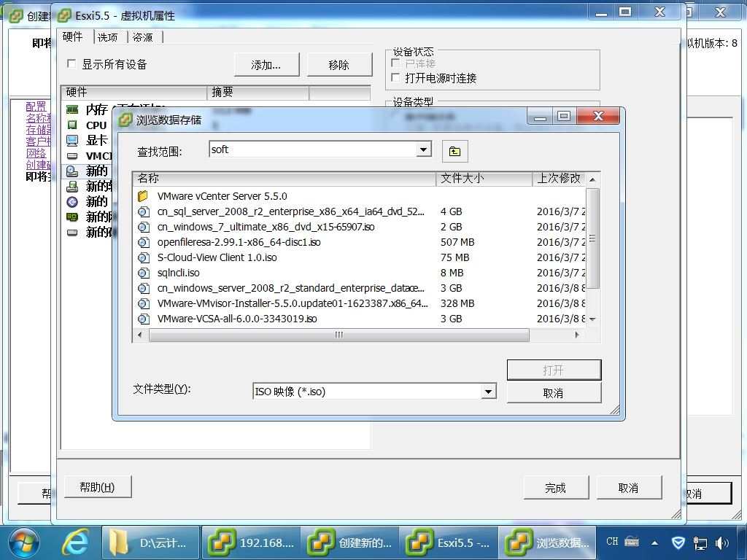Click the 完成 button
The image size is (747, 560).
tap(555, 488)
